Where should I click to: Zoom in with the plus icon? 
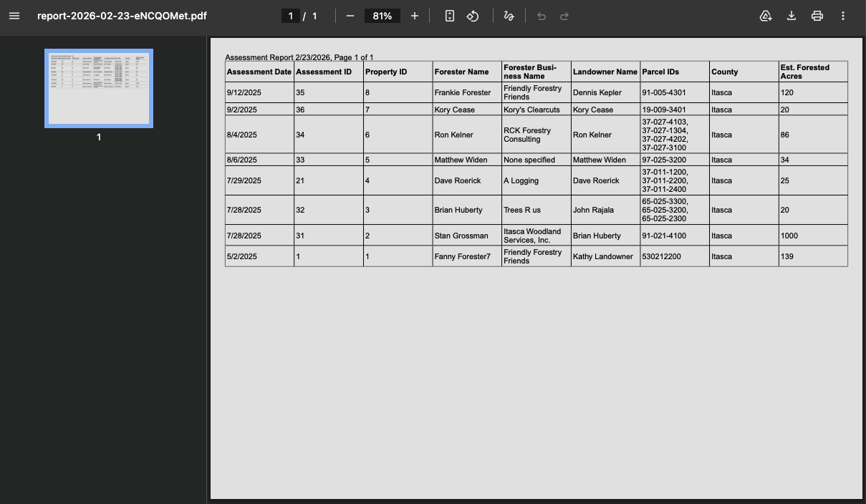(x=414, y=16)
